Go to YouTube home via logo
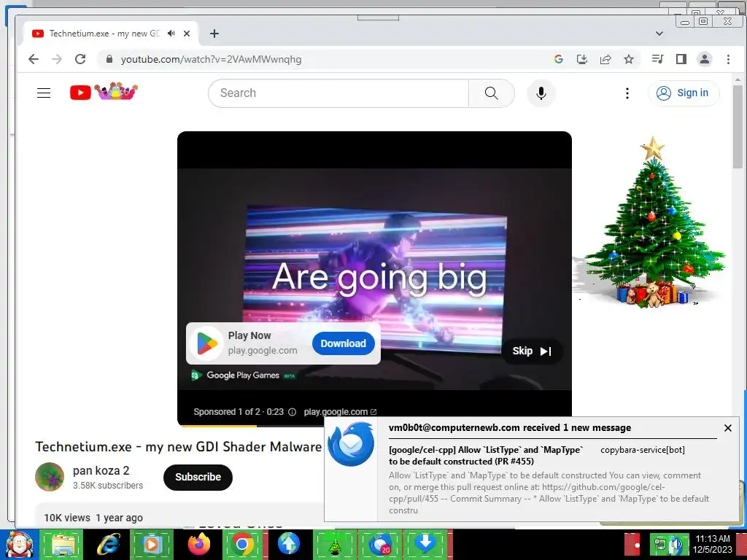The height and width of the screenshot is (560, 747). click(104, 91)
